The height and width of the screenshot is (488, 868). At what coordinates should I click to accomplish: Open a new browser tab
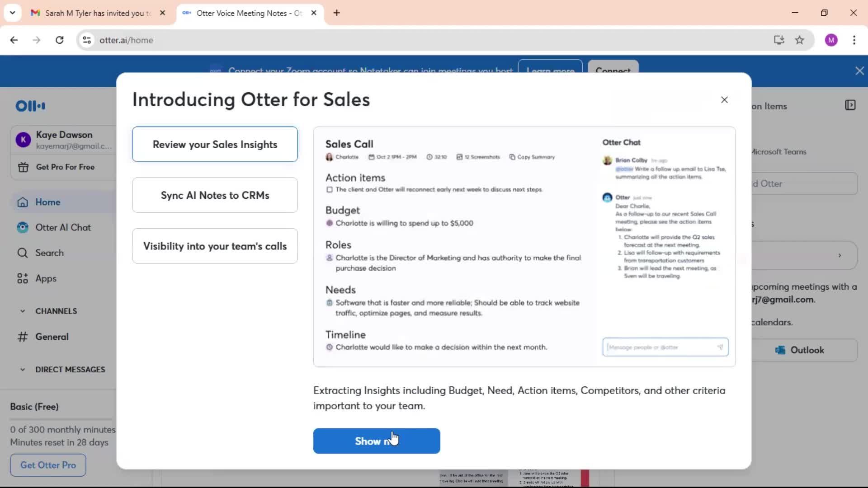pos(336,13)
